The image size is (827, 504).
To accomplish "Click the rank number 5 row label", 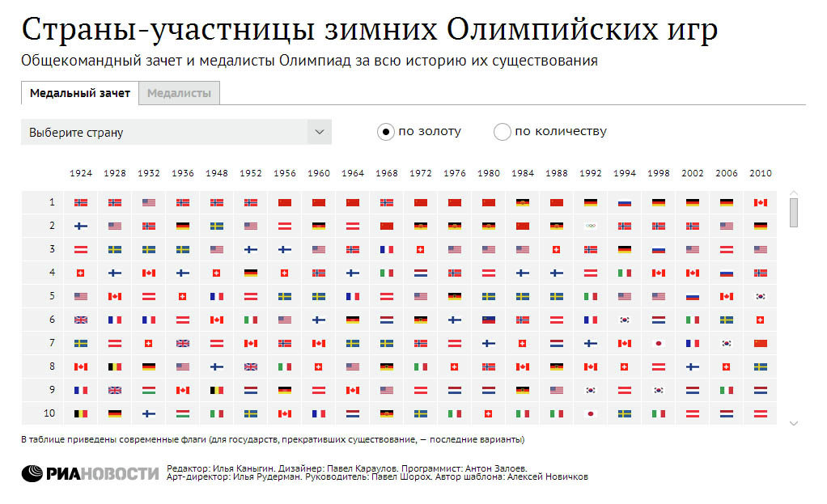I will click(52, 296).
